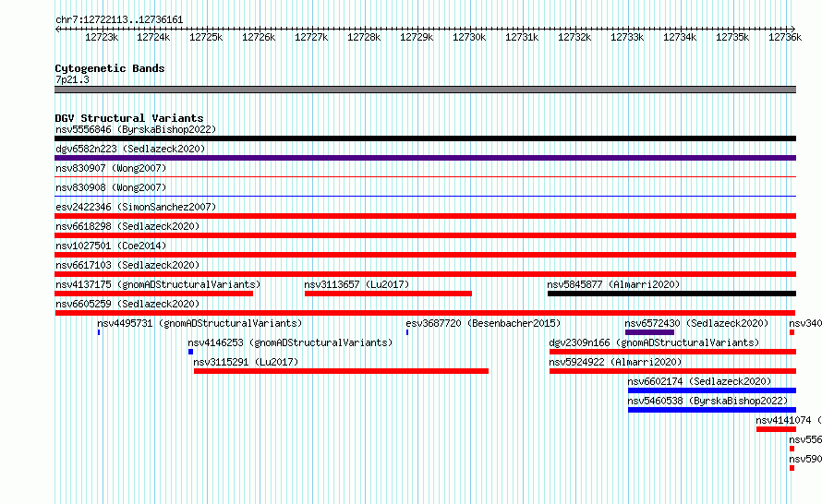Open the nsv830908 (Wong2007) variant label
The height and width of the screenshot is (504, 822).
111,187
